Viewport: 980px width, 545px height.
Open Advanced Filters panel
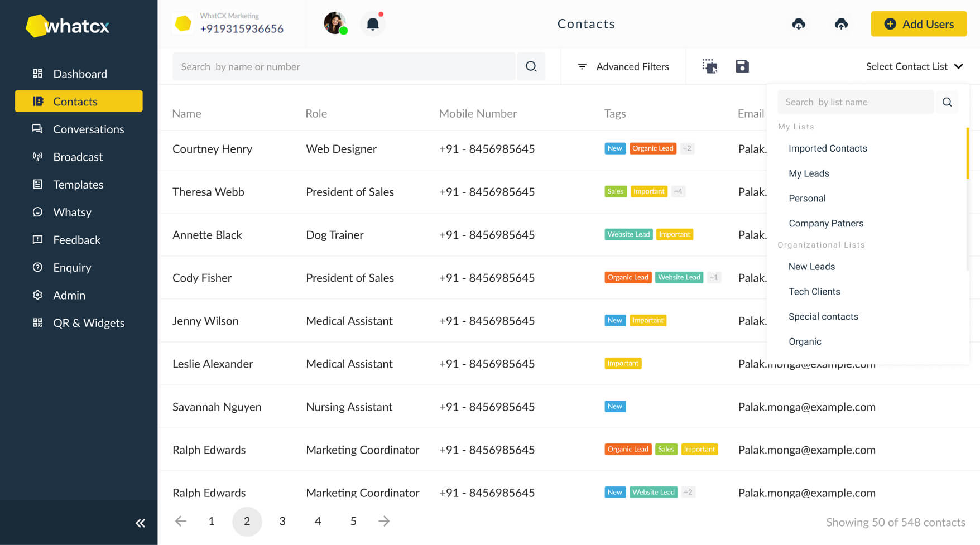(x=623, y=66)
